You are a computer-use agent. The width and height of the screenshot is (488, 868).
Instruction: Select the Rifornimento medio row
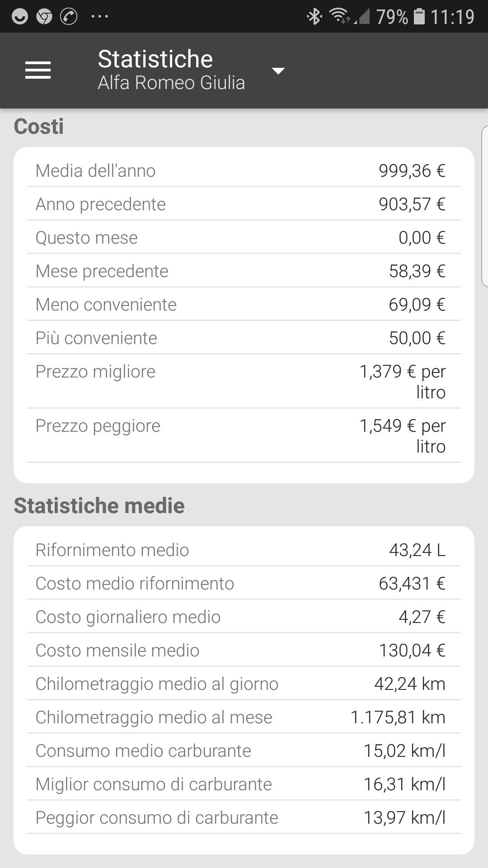tap(244, 550)
